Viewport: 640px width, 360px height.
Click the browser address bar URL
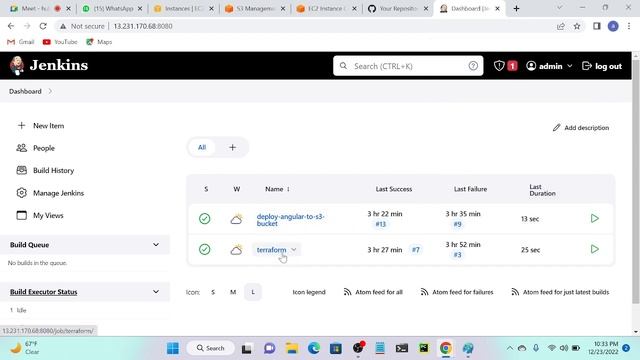pos(143,26)
